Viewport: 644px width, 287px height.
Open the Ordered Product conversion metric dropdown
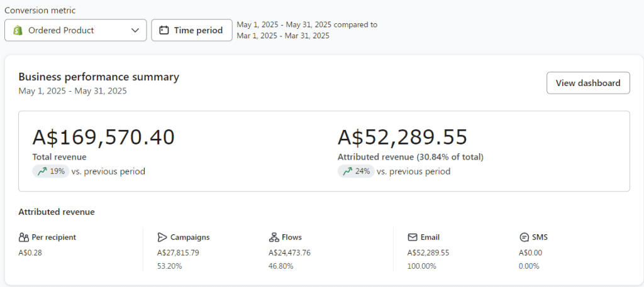click(x=75, y=30)
